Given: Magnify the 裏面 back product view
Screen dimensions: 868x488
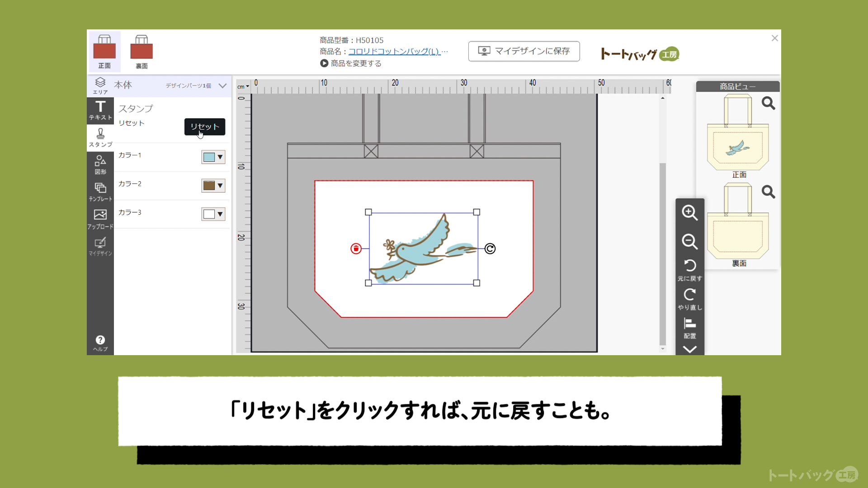Looking at the screenshot, I should (768, 192).
